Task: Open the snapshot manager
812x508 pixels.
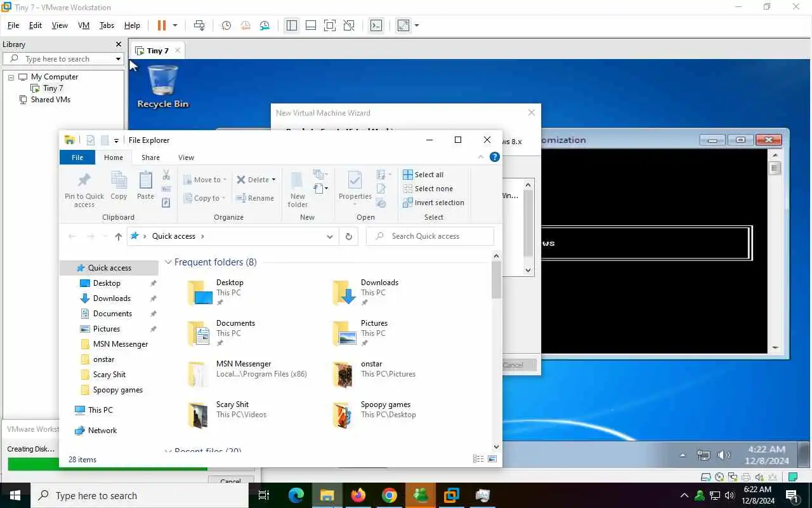Action: (x=265, y=25)
